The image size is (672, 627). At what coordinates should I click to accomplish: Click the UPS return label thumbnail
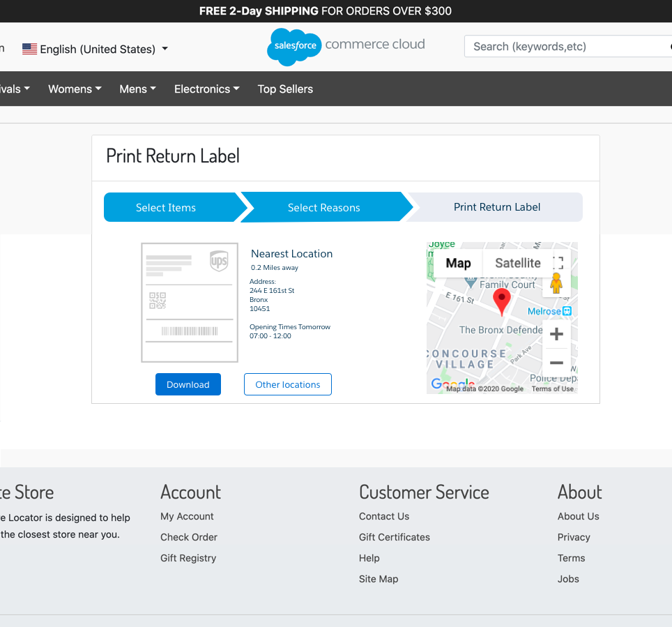tap(190, 303)
